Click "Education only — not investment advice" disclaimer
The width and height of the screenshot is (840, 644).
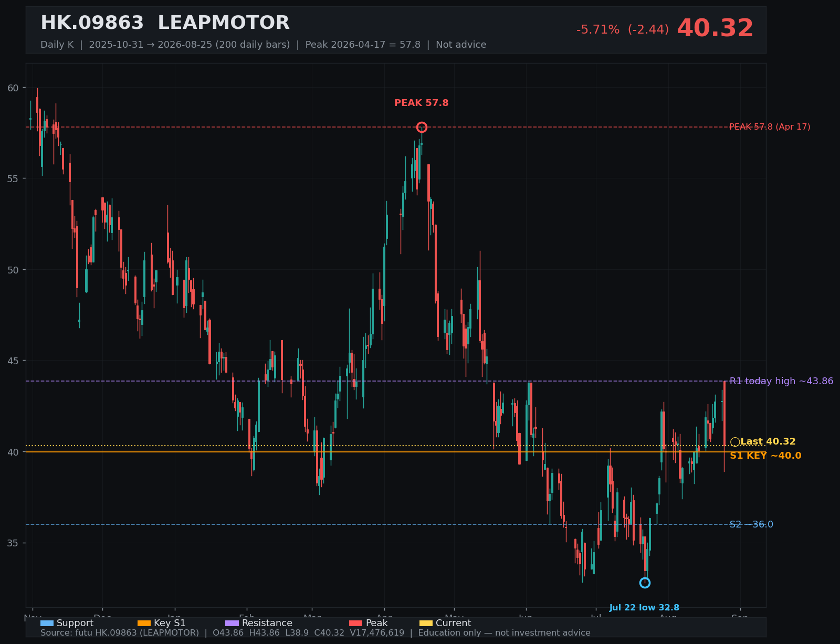[x=504, y=633]
